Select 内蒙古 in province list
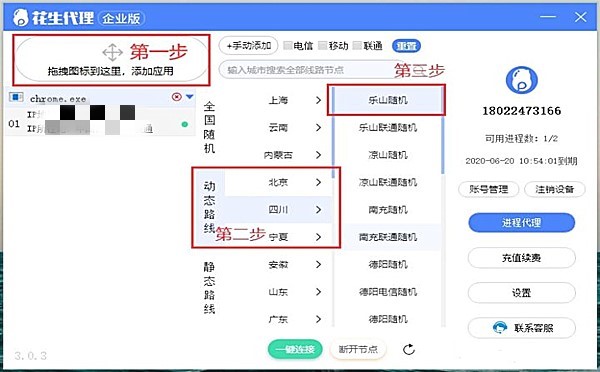600x372 pixels. (278, 155)
